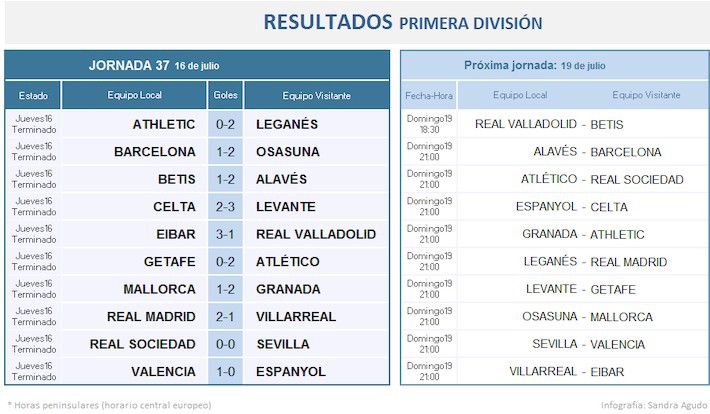Open the VILLARREAL visiting team in results

click(x=300, y=317)
